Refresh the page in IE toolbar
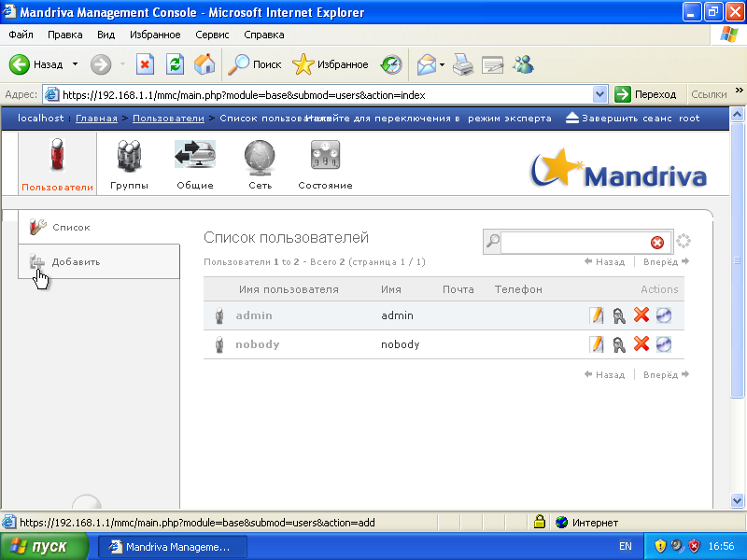Screen dimensions: 747x560 pyautogui.click(x=175, y=64)
